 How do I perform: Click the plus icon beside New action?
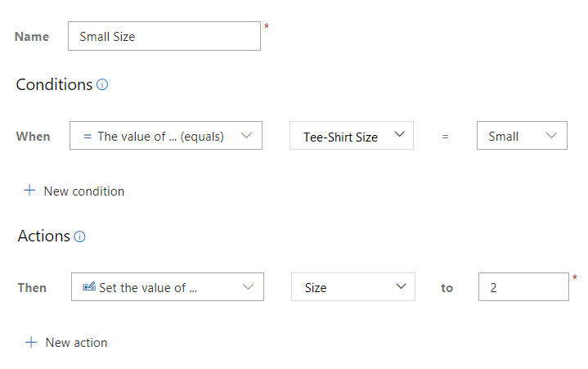click(31, 342)
